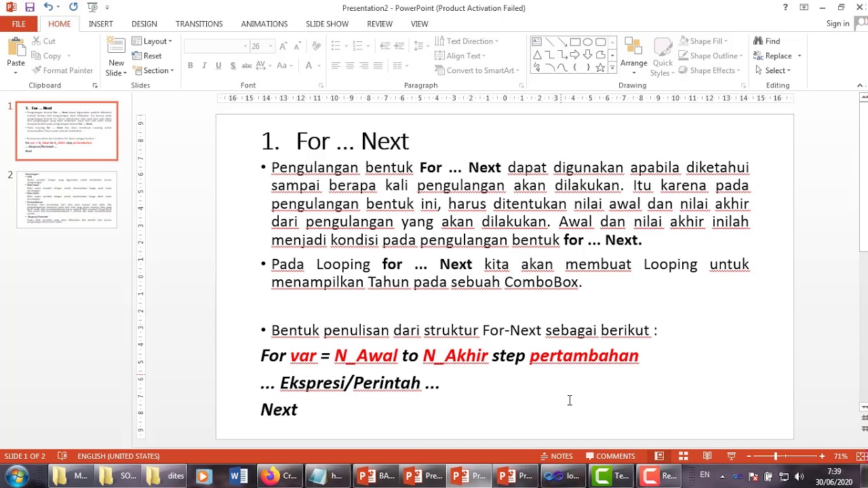
Task: Start slideshow from beginning in Quick Access
Action: pyautogui.click(x=93, y=7)
